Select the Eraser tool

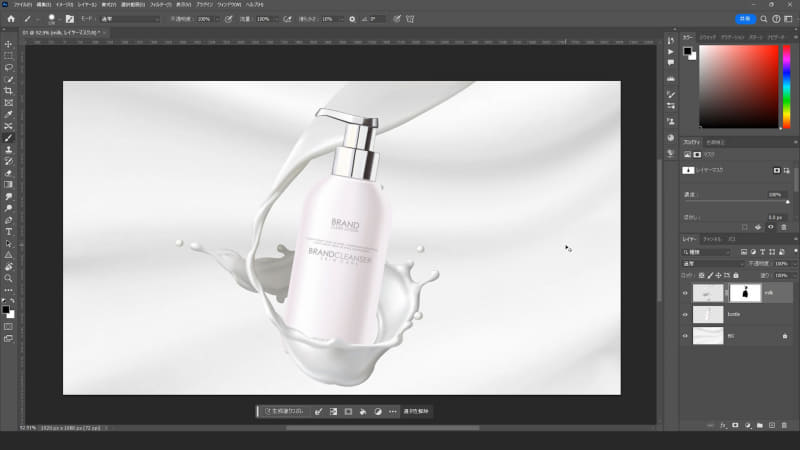tap(9, 173)
